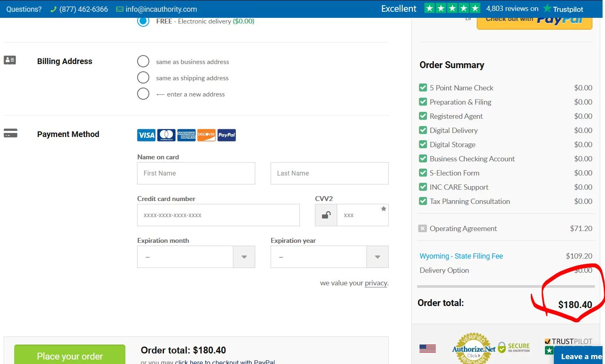Click the Visa card icon

pos(146,135)
